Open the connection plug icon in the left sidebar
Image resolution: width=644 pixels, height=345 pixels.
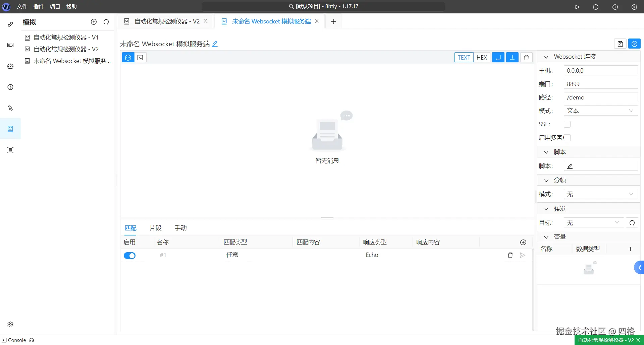click(10, 24)
